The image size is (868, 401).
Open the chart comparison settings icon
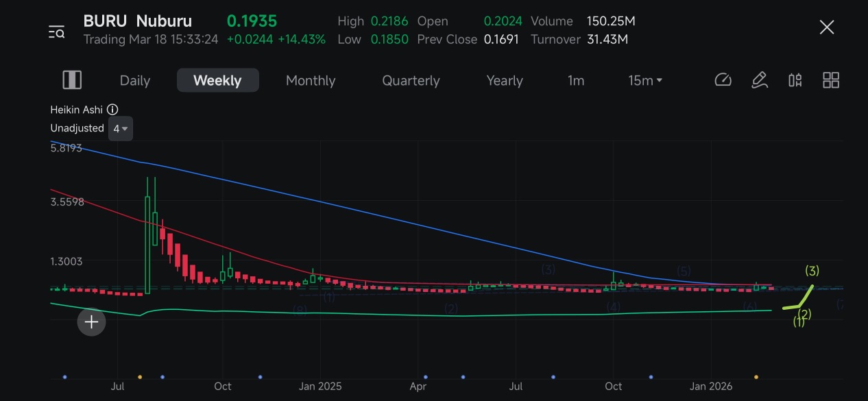pos(795,80)
